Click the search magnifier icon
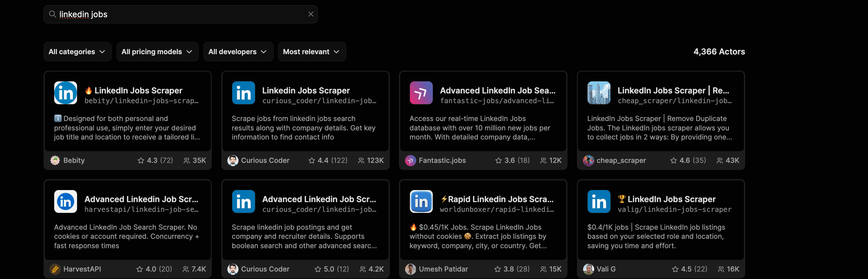868x279 pixels. (52, 14)
